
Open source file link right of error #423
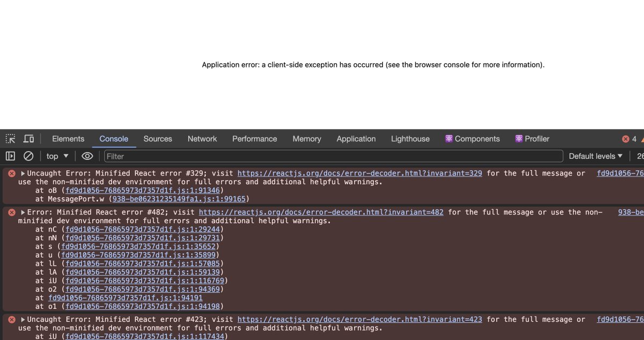[x=620, y=320]
